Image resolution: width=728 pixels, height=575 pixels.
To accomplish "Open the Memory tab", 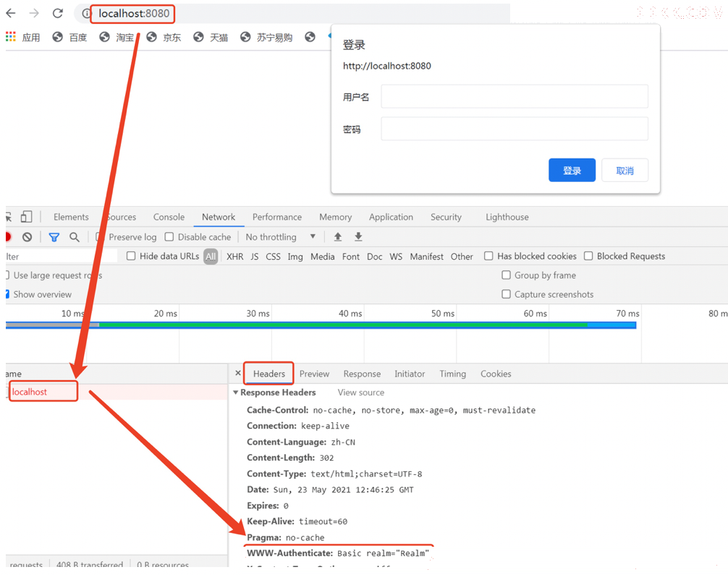I will tap(335, 217).
